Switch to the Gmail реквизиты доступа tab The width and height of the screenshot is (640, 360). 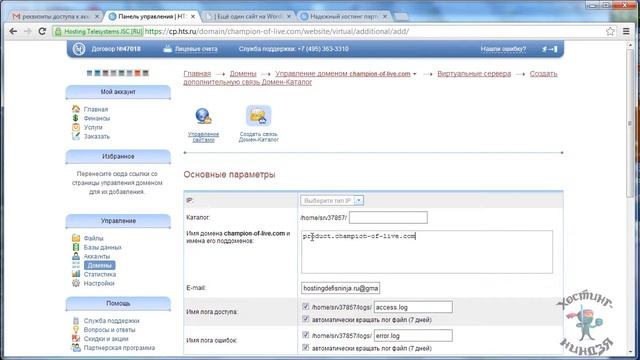click(56, 16)
